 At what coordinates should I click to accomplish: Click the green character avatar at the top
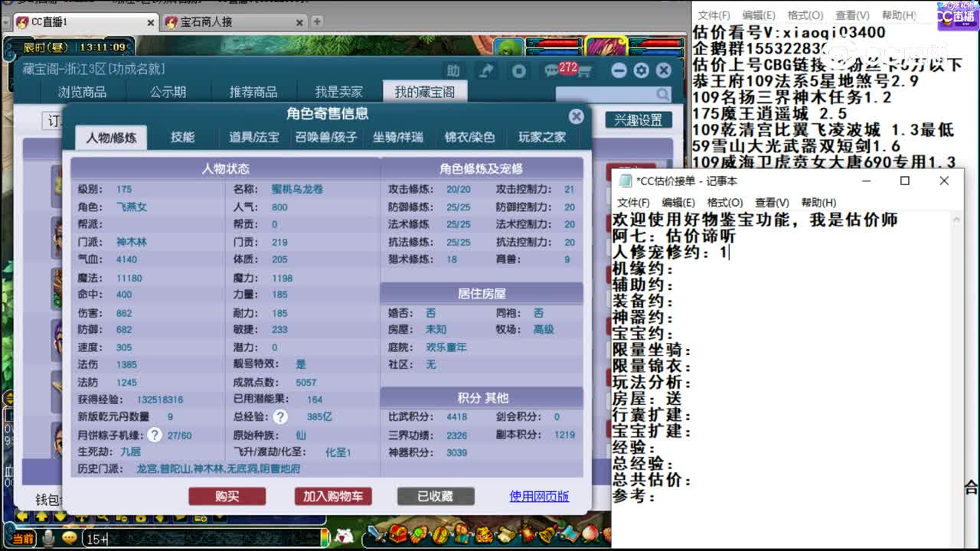pyautogui.click(x=508, y=47)
